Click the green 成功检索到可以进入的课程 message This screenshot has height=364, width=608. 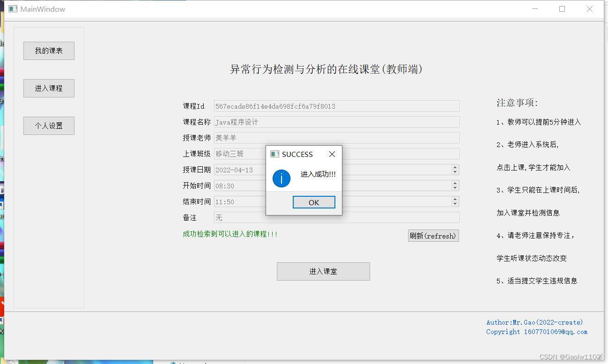[230, 234]
